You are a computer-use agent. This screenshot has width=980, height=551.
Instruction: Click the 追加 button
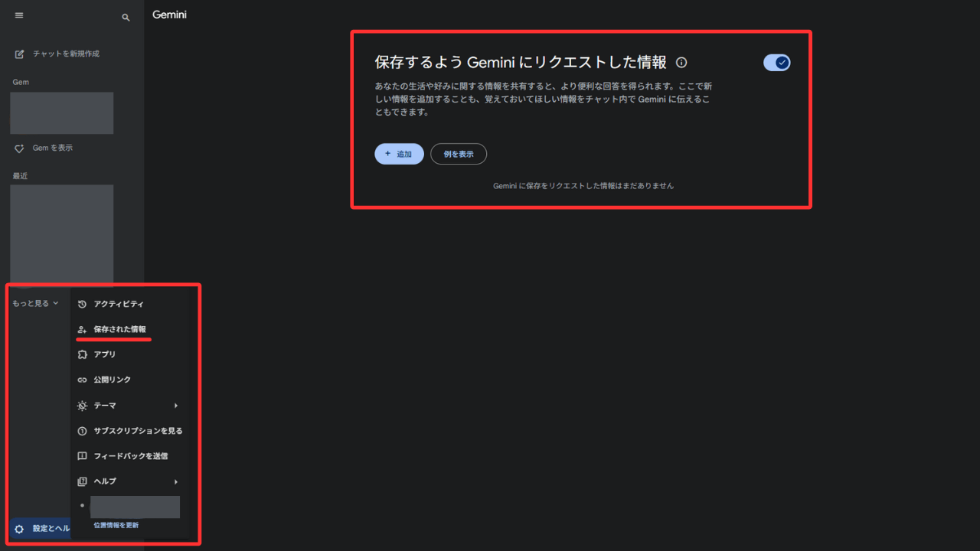pos(399,154)
